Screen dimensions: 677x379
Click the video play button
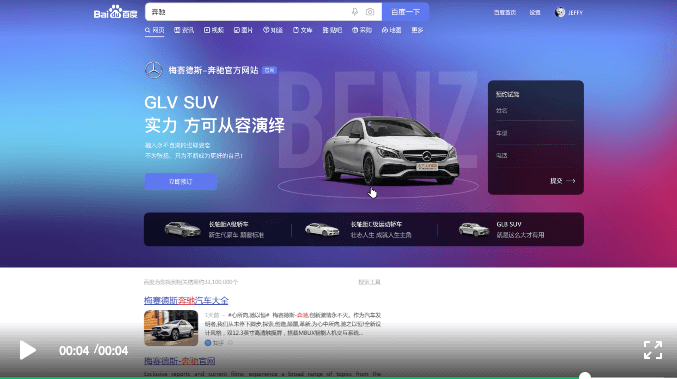pos(27,350)
